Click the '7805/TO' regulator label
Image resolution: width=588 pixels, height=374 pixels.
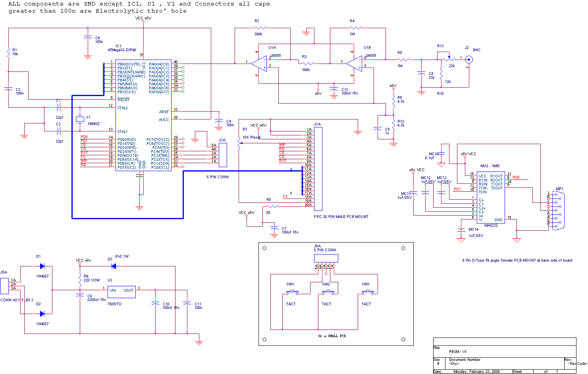(115, 304)
